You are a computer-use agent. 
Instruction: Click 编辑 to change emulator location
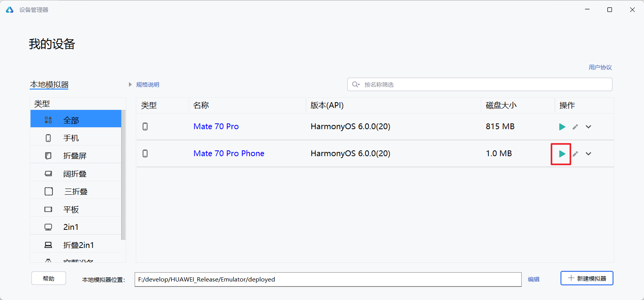click(x=534, y=279)
